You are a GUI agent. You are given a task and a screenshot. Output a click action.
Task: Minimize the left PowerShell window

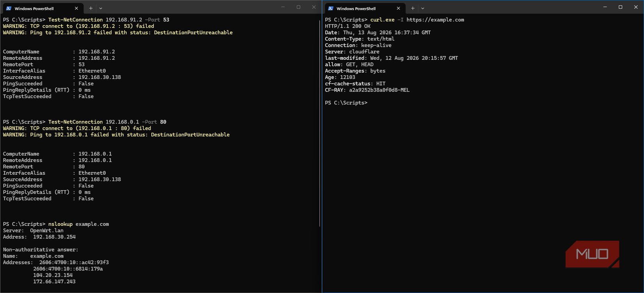(283, 7)
